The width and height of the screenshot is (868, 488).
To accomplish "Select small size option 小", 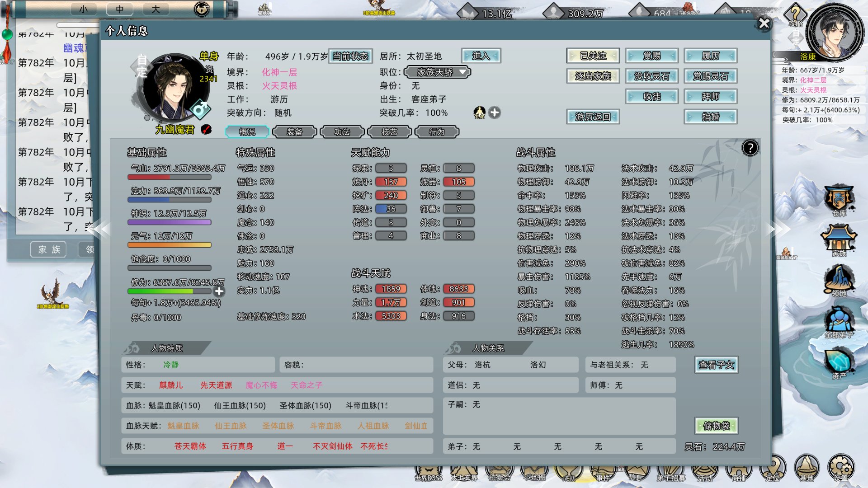I will 84,9.
